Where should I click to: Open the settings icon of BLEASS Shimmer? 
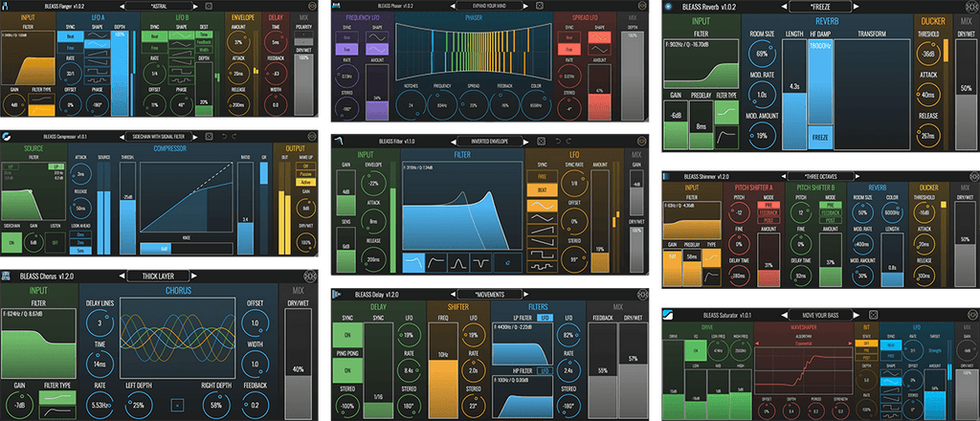pyautogui.click(x=973, y=176)
